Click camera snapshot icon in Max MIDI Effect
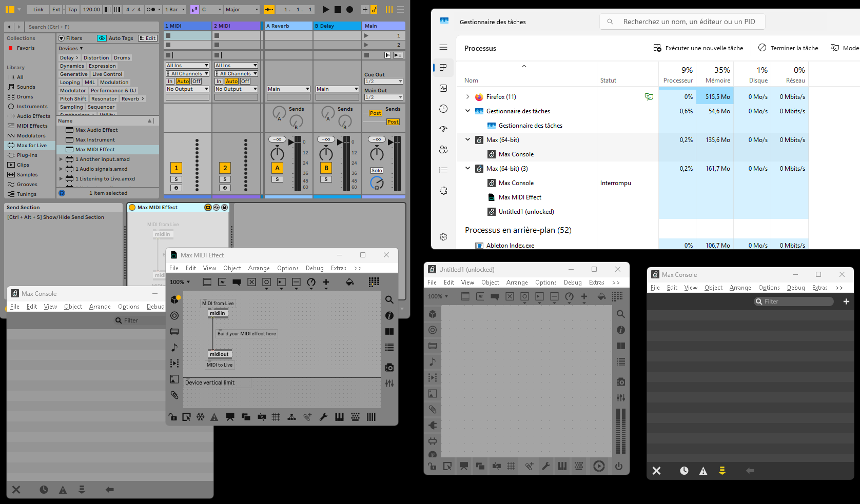This screenshot has width=860, height=504. click(389, 367)
